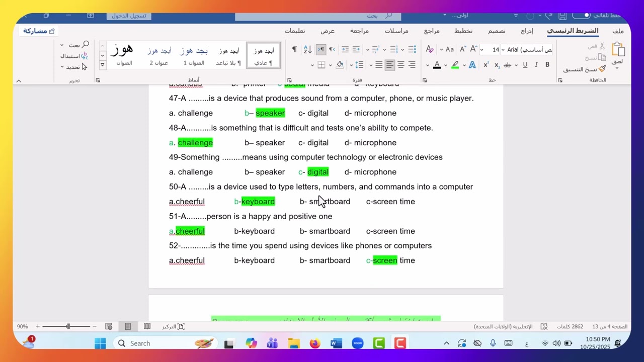Screen dimensions: 644x362
Task: Click the Paste clipboard icon (لصق)
Action: (x=618, y=50)
